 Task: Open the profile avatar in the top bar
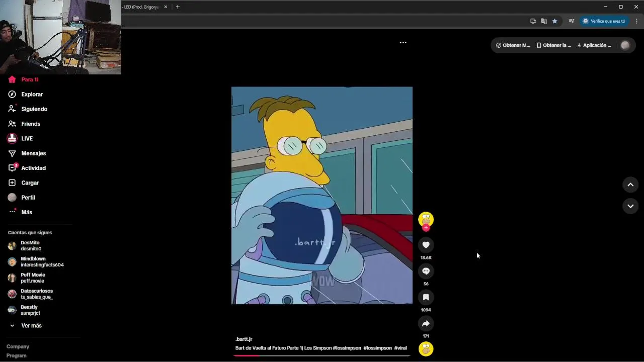click(x=625, y=45)
